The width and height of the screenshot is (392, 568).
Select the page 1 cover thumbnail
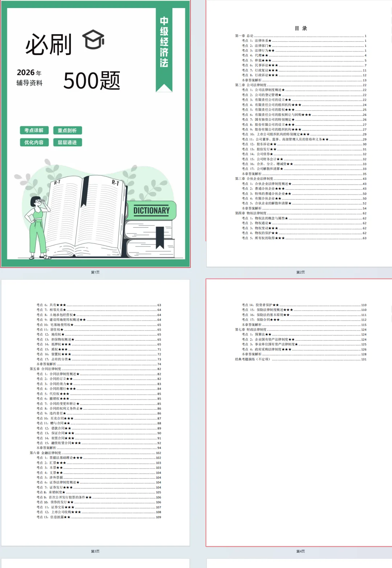(95, 134)
